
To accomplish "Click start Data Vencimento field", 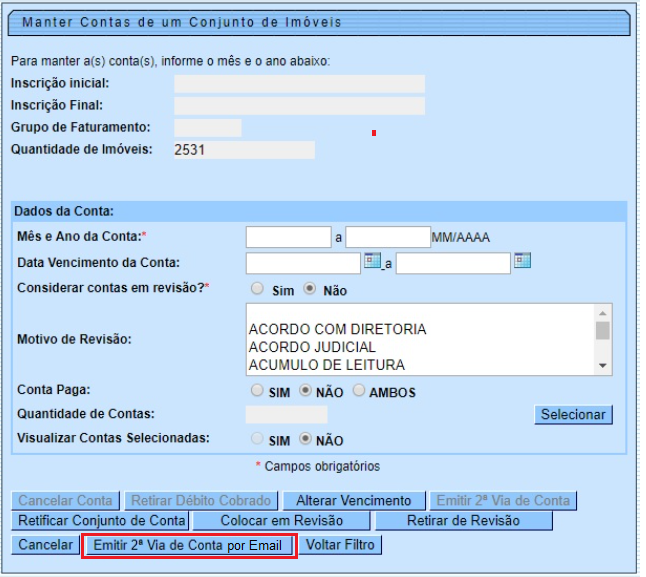I will 303,263.
